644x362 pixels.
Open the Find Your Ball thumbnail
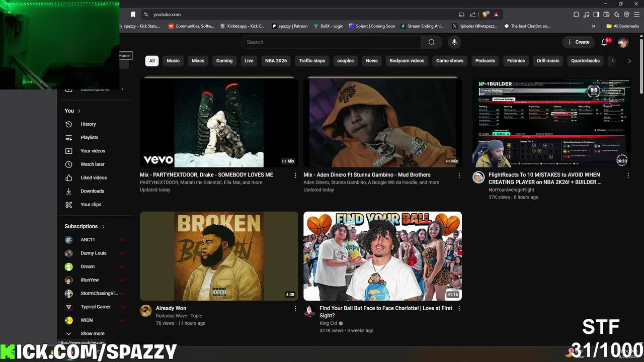point(382,256)
